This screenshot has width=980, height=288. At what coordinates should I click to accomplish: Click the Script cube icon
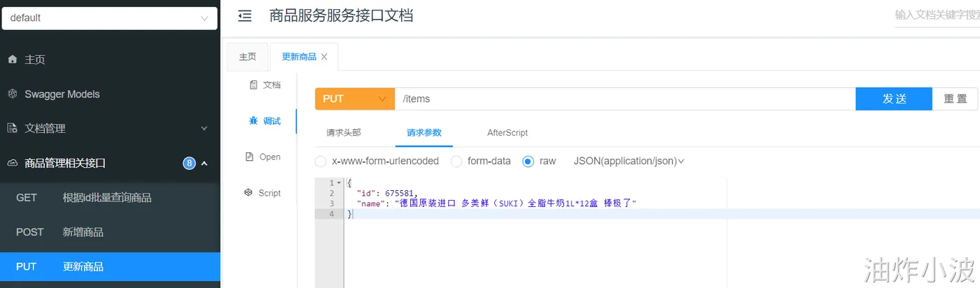248,193
